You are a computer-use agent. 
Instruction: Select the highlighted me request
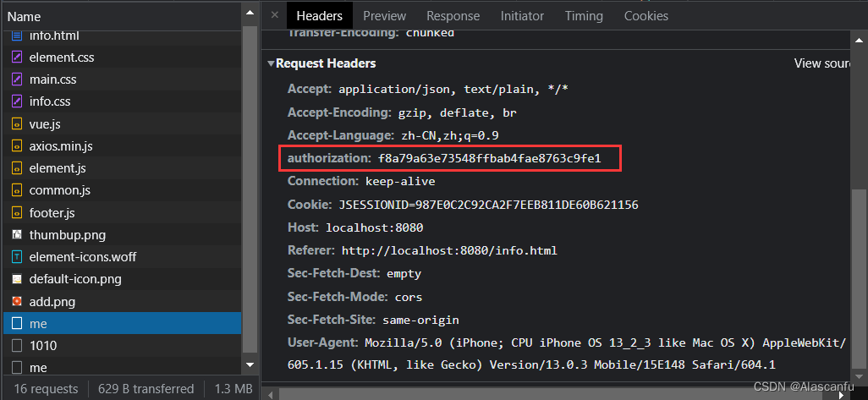tap(122, 324)
